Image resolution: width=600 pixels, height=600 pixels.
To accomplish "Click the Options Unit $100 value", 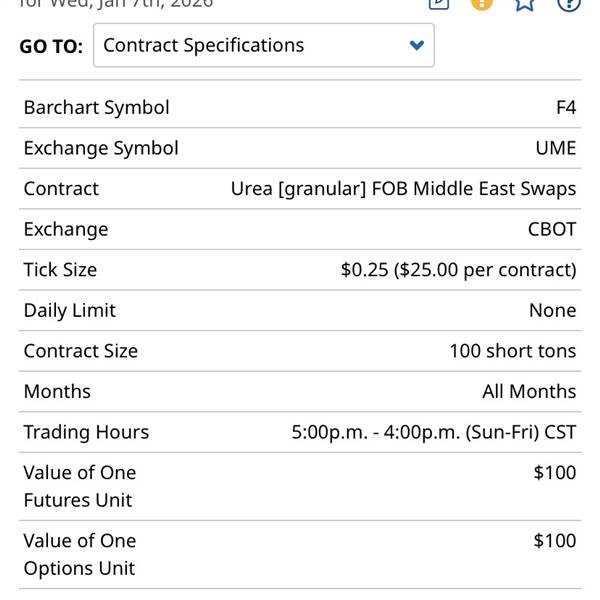I will [554, 540].
